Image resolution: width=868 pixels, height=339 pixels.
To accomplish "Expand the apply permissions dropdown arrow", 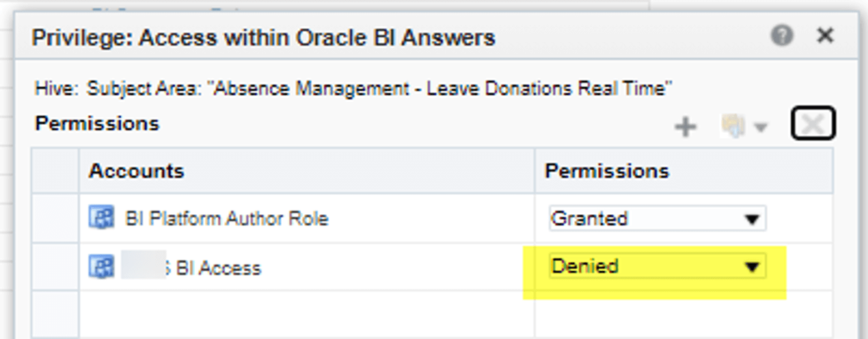I will pyautogui.click(x=761, y=127).
